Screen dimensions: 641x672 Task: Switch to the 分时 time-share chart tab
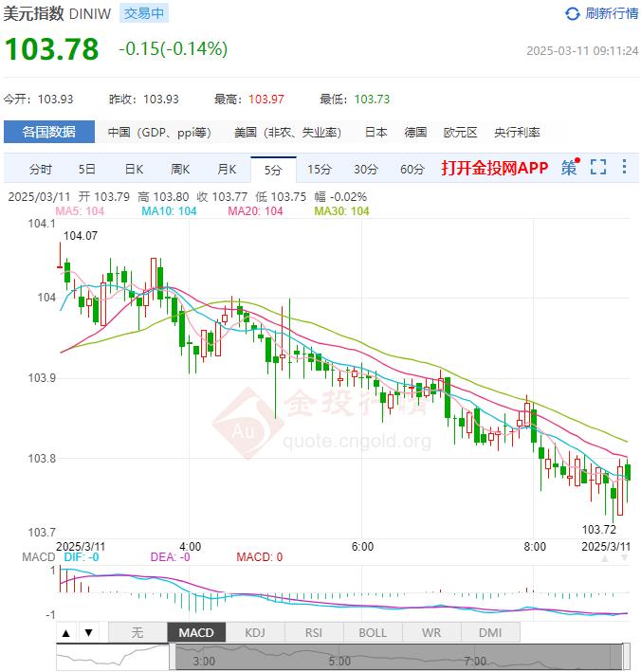[41, 170]
